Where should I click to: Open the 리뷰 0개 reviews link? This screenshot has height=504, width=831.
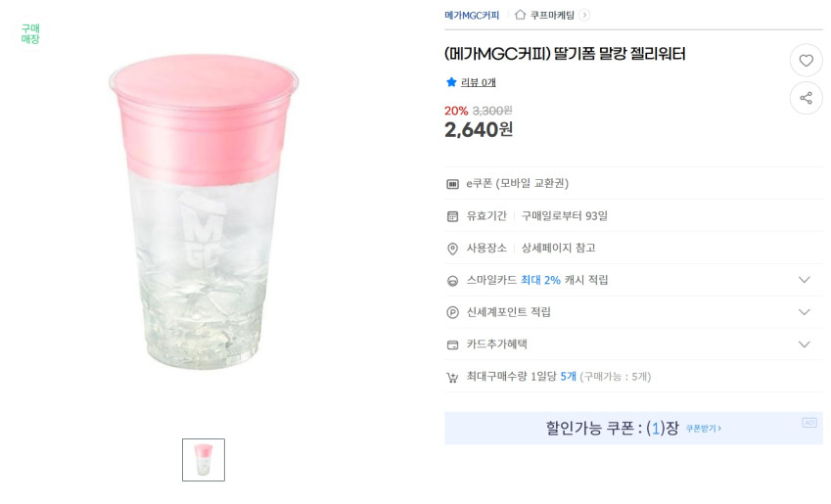point(479,82)
